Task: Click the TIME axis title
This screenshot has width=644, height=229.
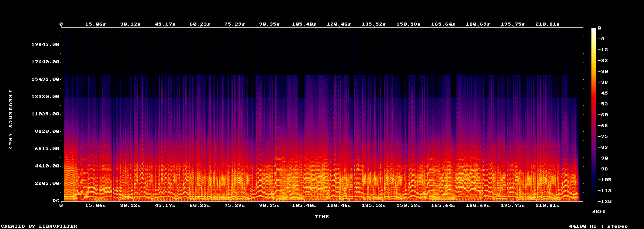Action: [x=322, y=216]
